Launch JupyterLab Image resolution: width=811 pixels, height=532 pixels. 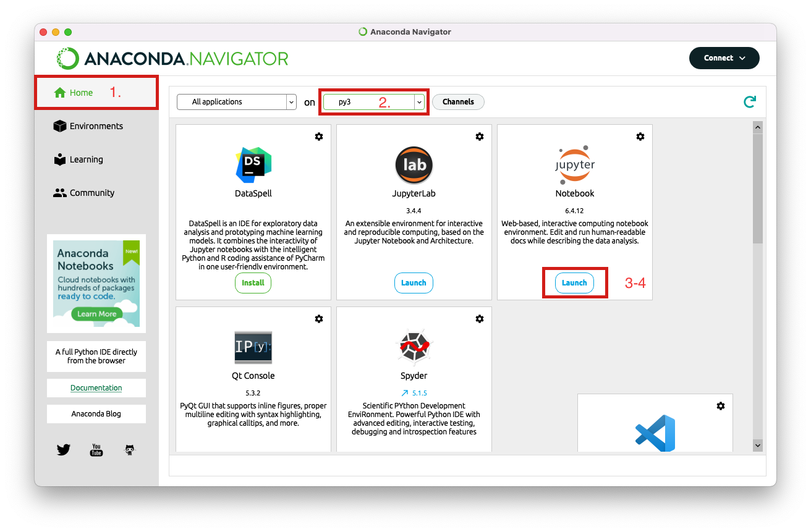[x=414, y=283]
